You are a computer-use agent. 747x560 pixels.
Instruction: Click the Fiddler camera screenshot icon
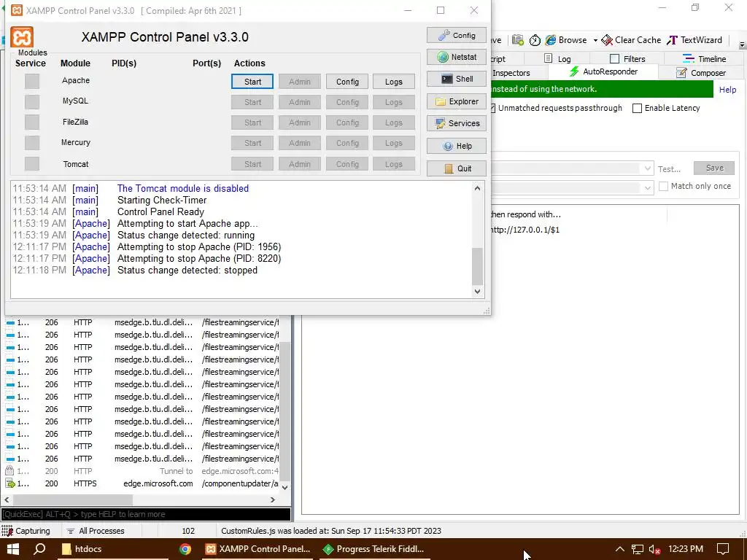(518, 41)
